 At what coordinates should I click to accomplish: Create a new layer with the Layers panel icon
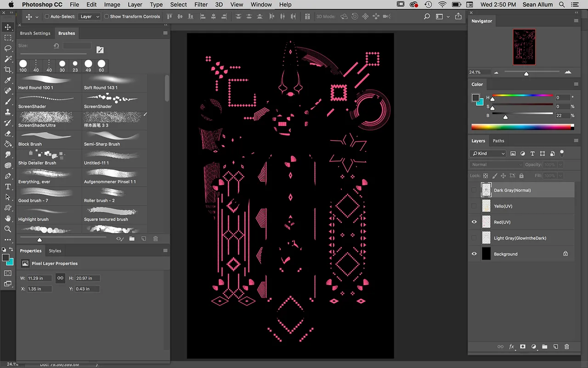(555, 346)
